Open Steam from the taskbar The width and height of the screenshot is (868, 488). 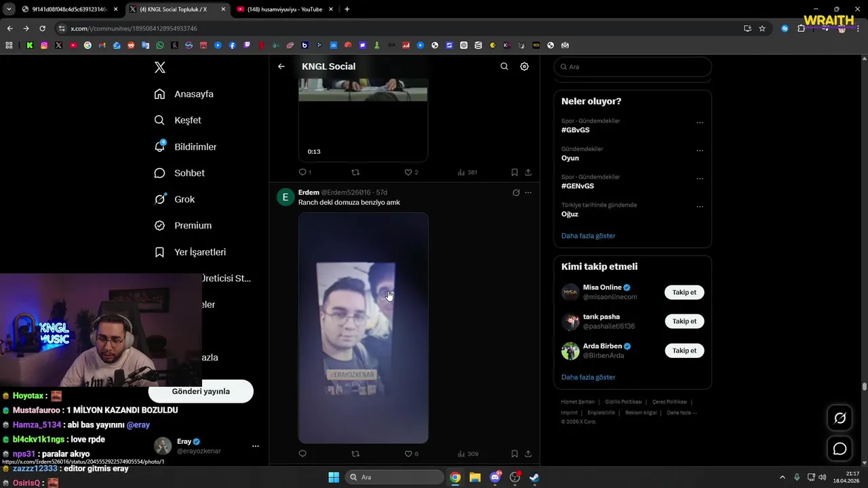coord(534,477)
